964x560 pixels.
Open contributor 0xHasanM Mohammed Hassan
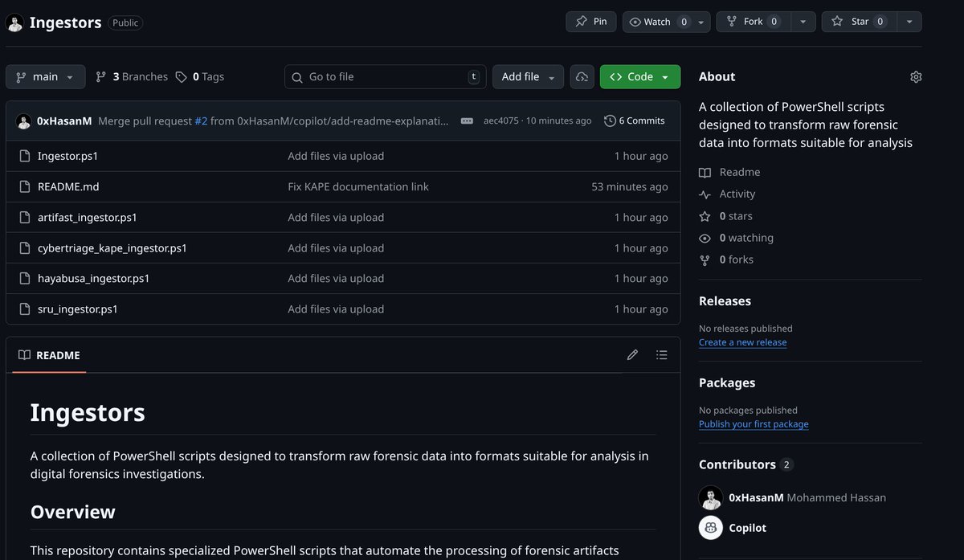[x=807, y=497]
